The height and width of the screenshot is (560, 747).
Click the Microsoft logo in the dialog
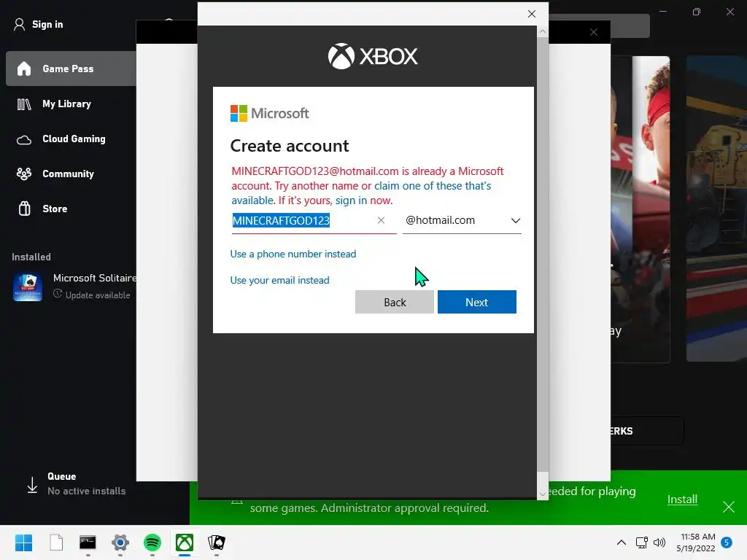click(270, 113)
